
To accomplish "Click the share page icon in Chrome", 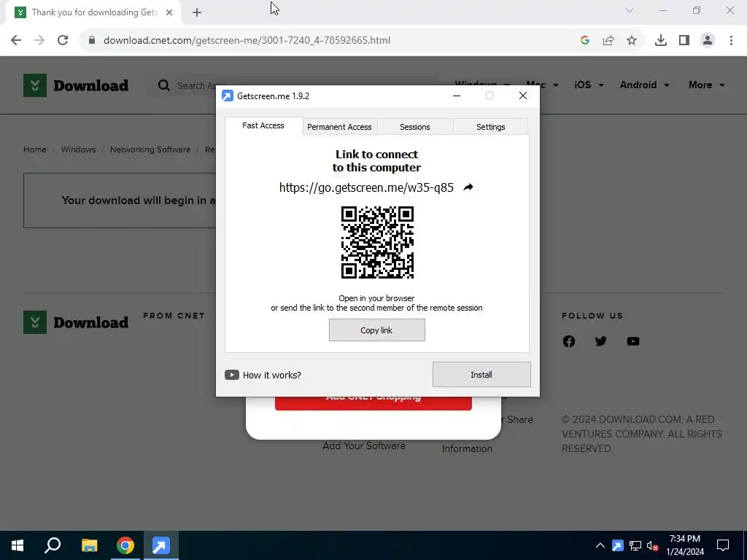I will pos(608,41).
